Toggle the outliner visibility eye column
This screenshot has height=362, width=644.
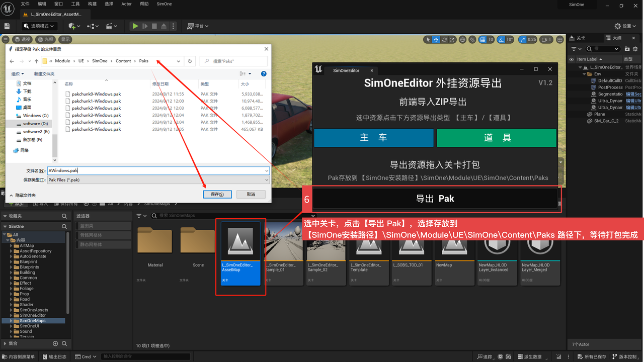[572, 59]
